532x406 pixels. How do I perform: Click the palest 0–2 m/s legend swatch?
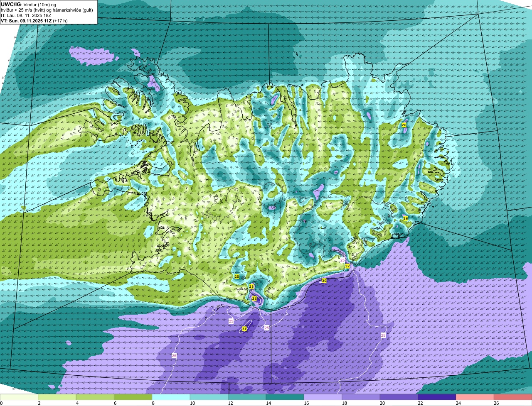[x=19, y=397]
